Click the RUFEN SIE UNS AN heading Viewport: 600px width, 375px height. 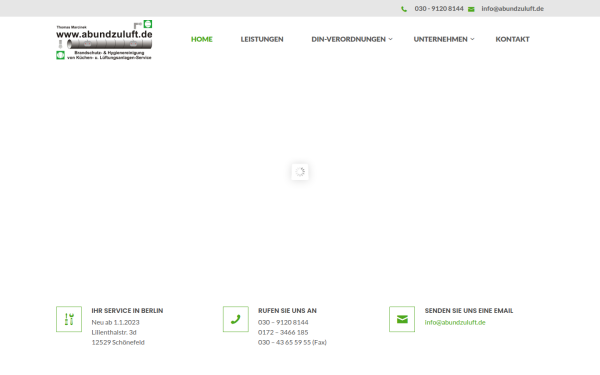(x=287, y=310)
